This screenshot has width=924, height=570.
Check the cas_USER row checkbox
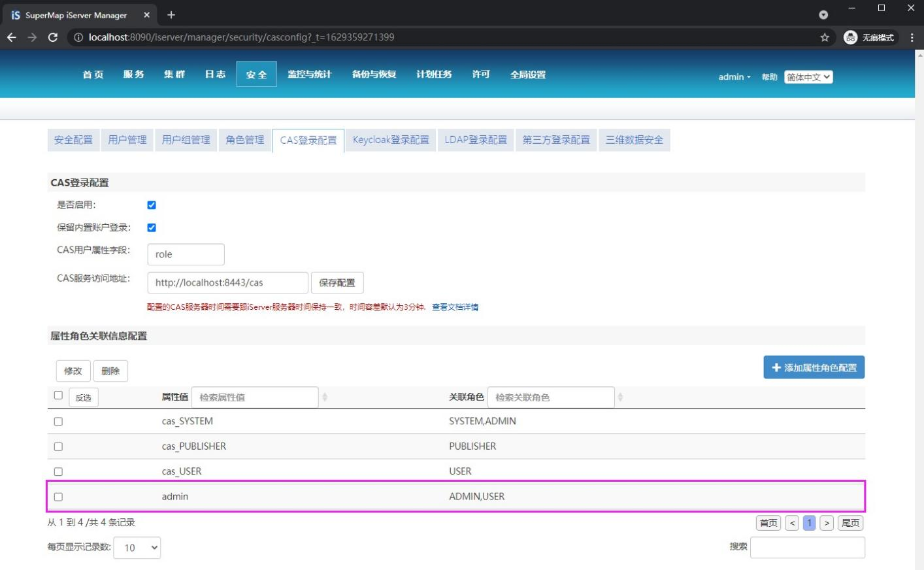(x=58, y=471)
